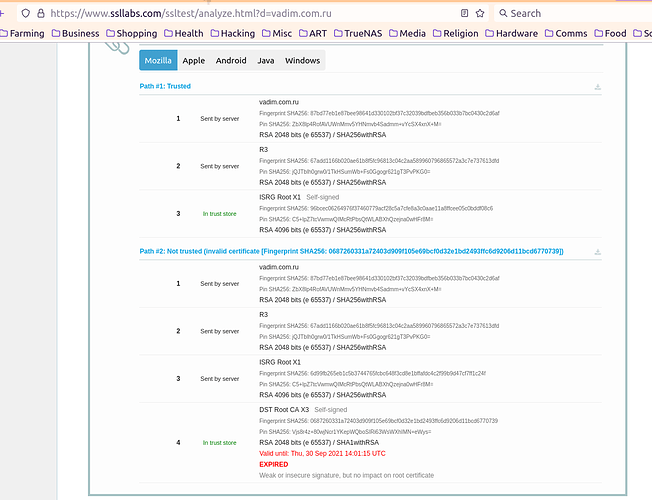Click 'R3' certificate name in Path #1

(x=264, y=149)
